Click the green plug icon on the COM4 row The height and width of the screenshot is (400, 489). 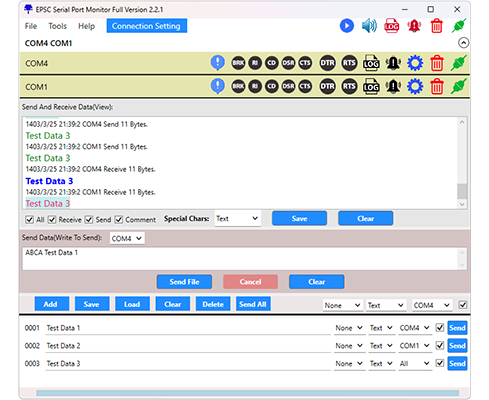click(x=459, y=63)
